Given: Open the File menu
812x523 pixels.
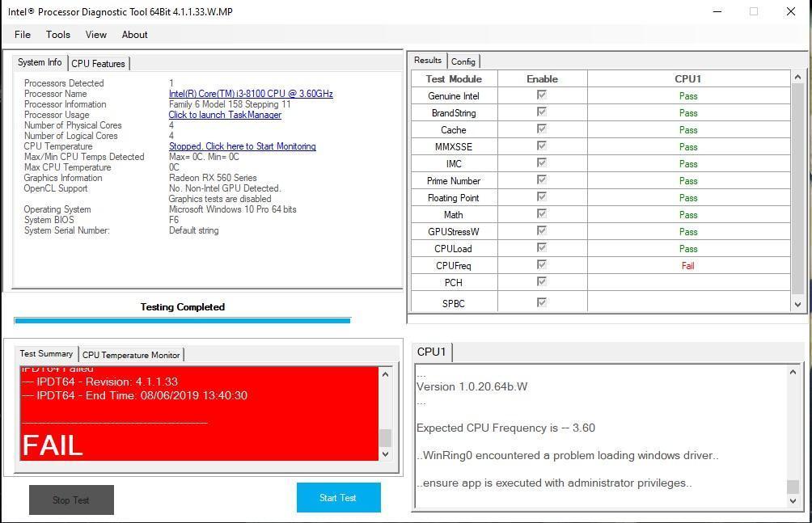Looking at the screenshot, I should click(x=23, y=35).
